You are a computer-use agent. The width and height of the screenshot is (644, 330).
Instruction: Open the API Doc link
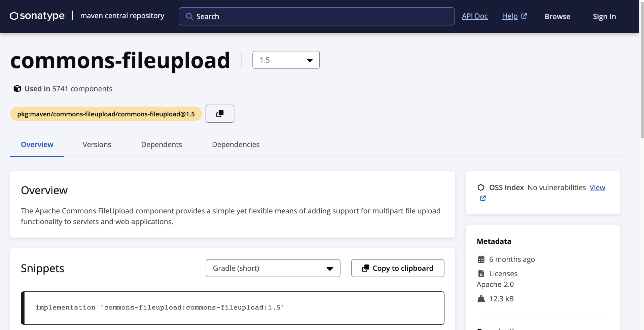click(475, 16)
